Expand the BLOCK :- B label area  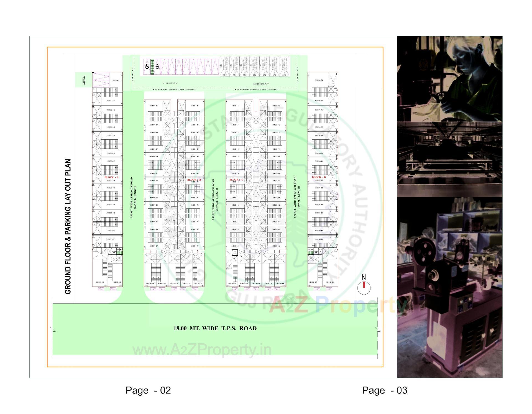coord(195,180)
